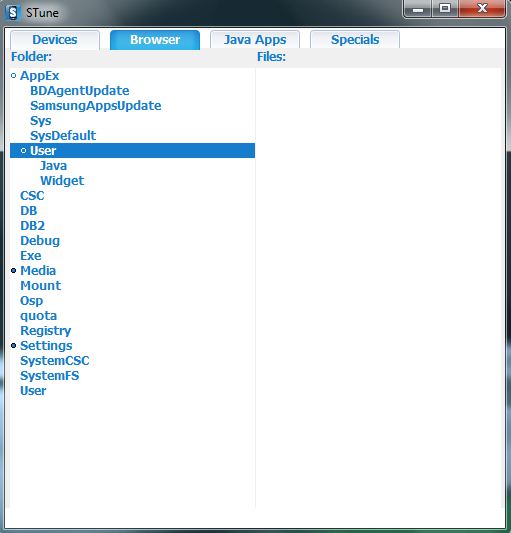
Task: Open the Mount folder
Action: click(x=41, y=286)
